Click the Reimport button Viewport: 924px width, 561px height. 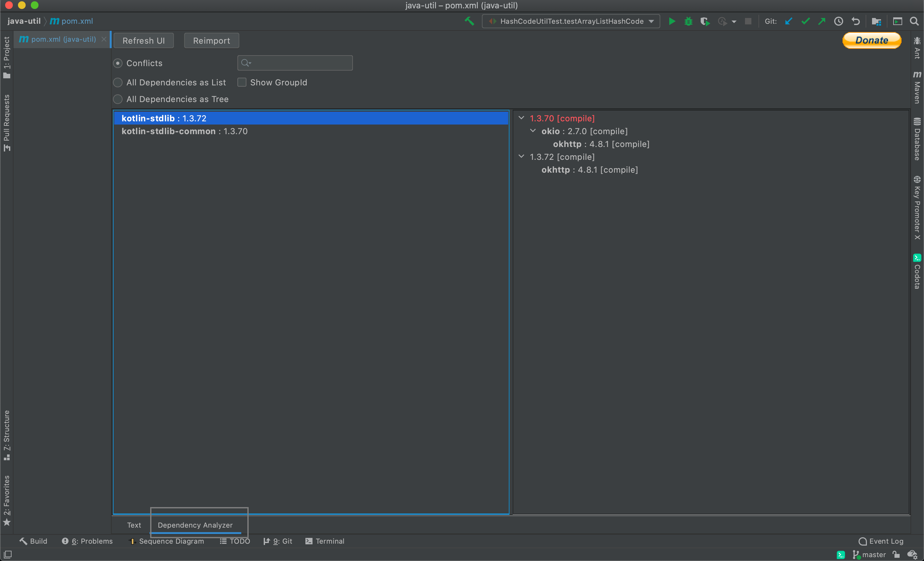click(x=211, y=40)
